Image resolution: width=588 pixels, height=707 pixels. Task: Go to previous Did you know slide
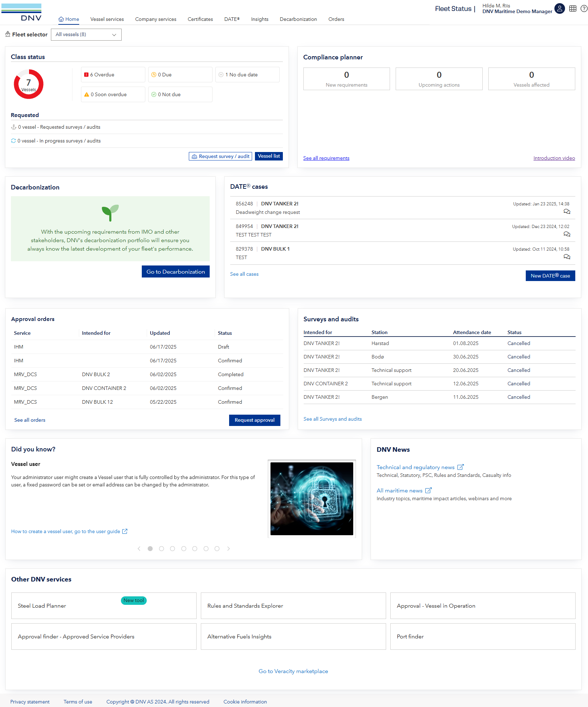coord(139,549)
